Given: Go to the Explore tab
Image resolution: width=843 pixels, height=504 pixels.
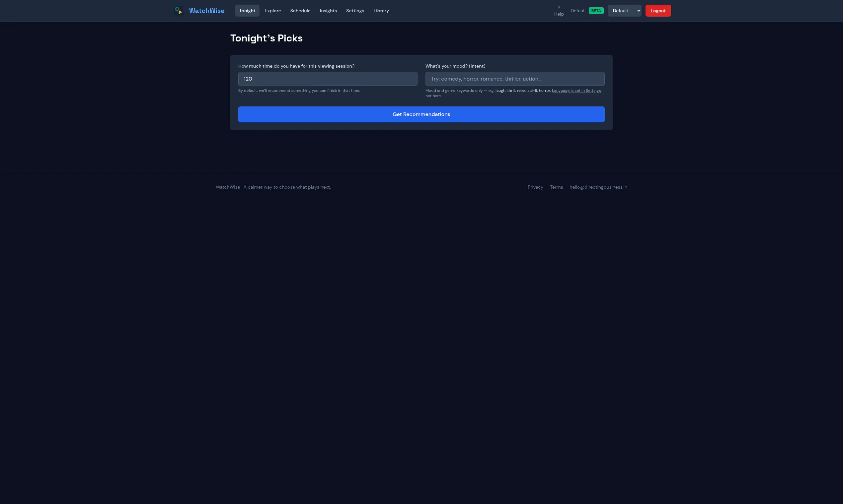Looking at the screenshot, I should coord(272,11).
